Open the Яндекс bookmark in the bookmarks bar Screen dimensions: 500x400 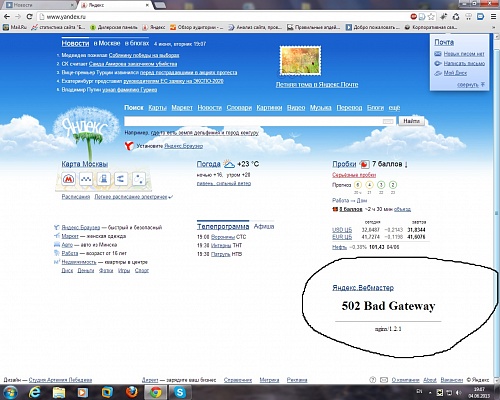coord(154,27)
